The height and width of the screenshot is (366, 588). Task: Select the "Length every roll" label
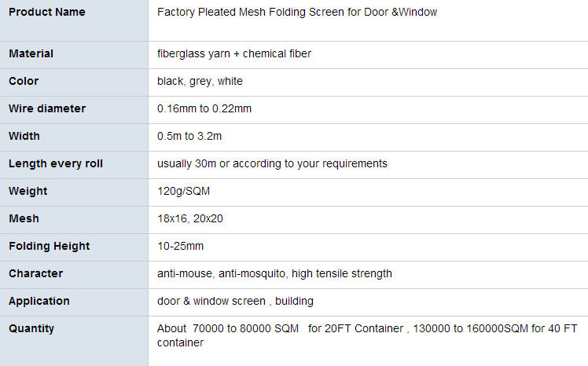click(x=56, y=163)
